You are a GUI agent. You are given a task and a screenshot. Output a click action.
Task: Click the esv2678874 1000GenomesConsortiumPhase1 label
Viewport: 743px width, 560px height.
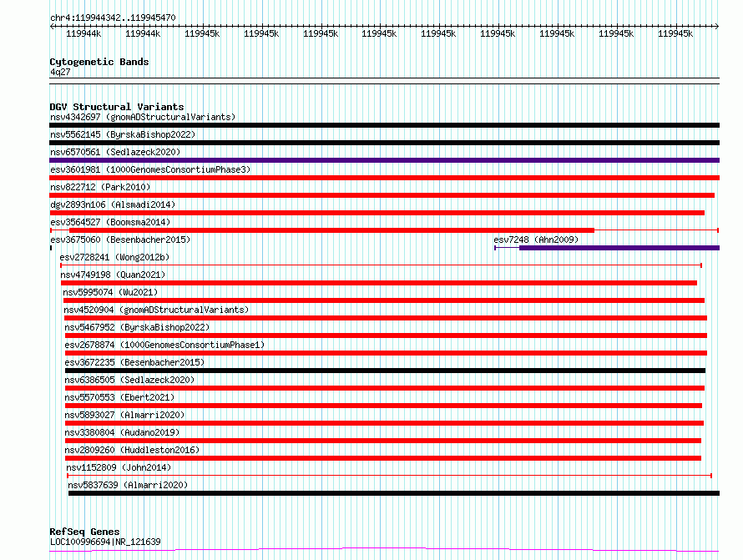pos(164,345)
